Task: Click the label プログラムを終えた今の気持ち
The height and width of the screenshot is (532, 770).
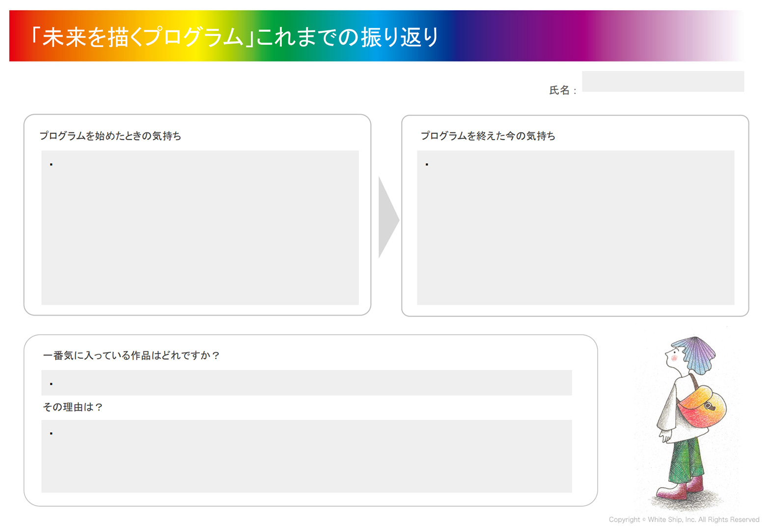Action: tap(488, 136)
